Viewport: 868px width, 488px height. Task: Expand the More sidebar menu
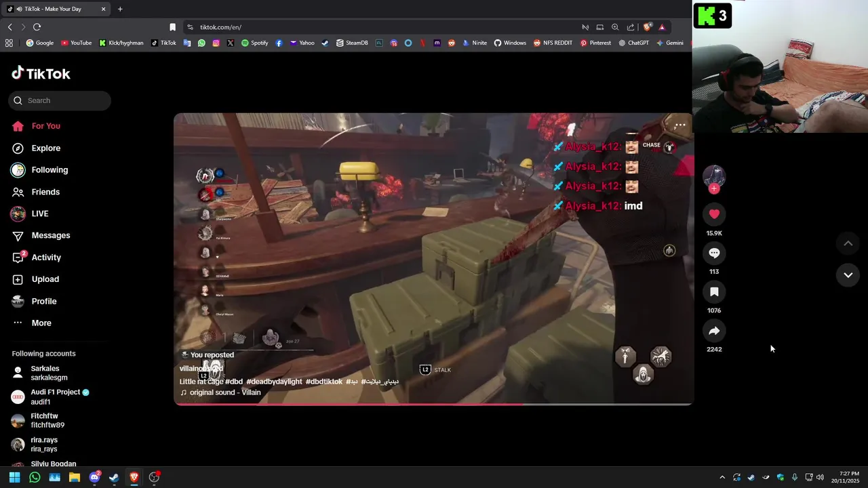31,323
